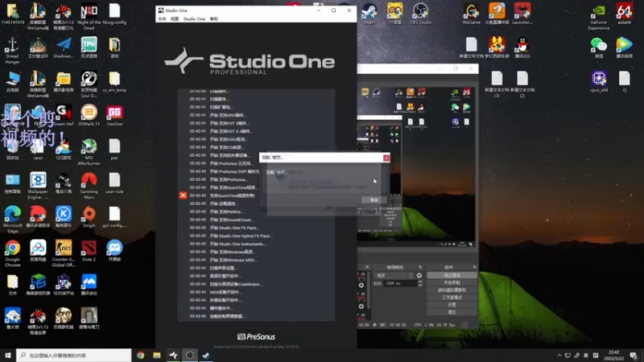Open the Google Chrome desktop shortcut

[12, 253]
